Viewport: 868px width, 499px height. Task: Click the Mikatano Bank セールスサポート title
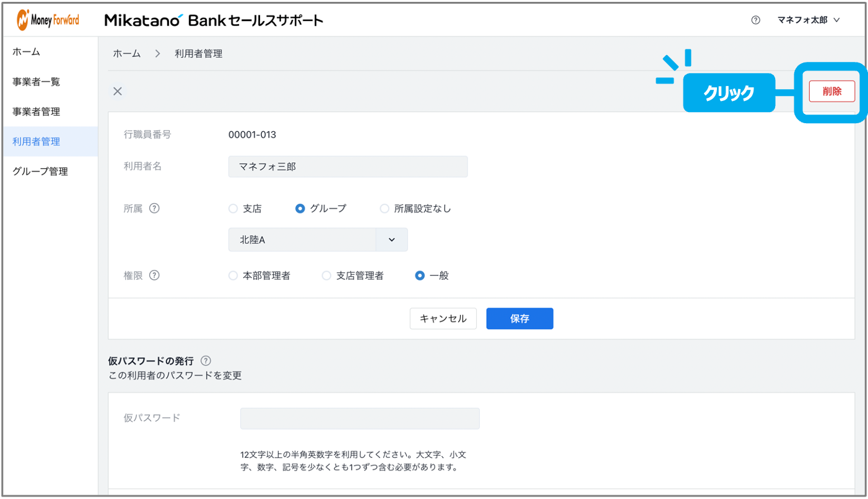(x=214, y=20)
